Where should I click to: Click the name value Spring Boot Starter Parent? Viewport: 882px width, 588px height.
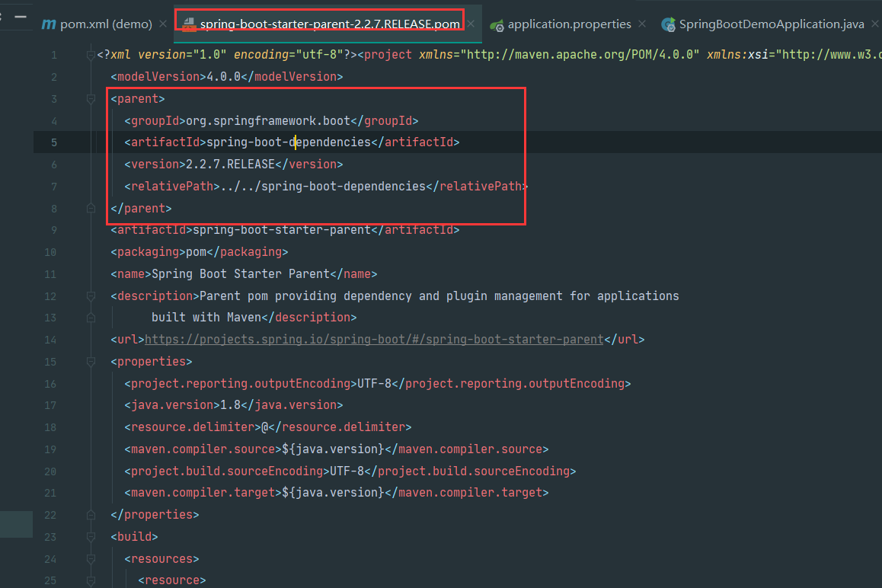[x=241, y=274]
